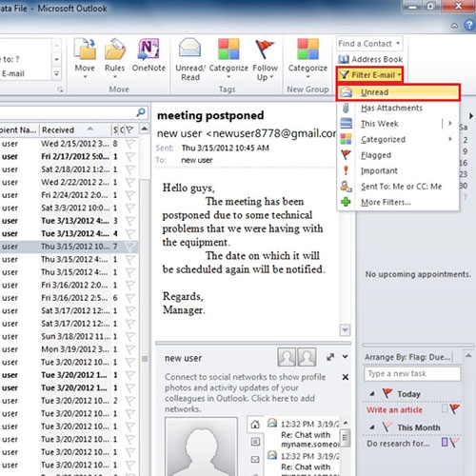The image size is (476, 476).
Task: Show the mail icon tab in the People Pane
Action: point(255,459)
